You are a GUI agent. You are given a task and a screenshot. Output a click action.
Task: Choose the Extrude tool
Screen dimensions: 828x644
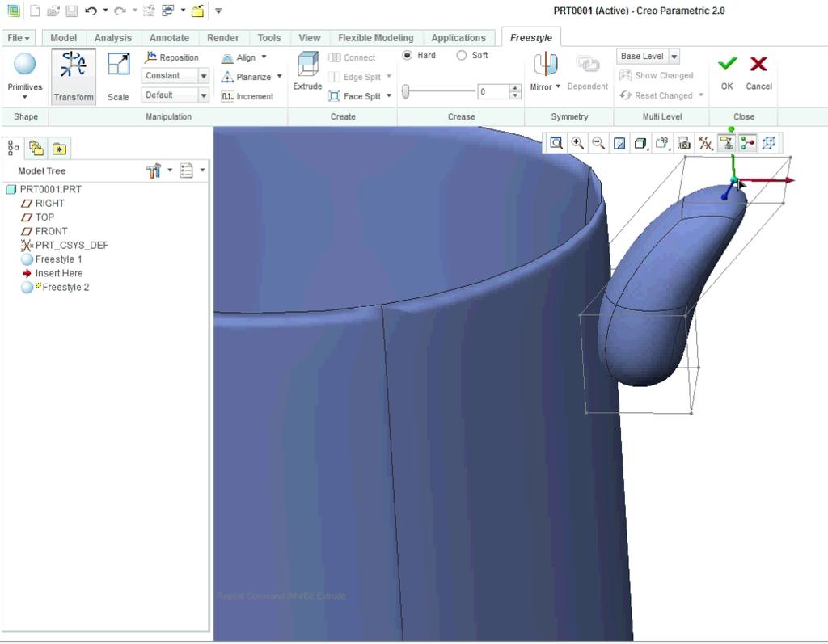307,71
